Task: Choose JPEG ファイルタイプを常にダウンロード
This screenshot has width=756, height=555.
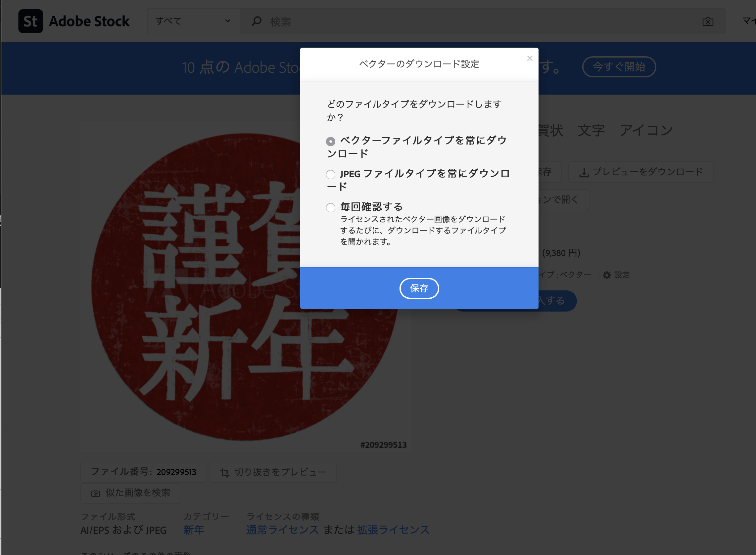Action: tap(330, 174)
